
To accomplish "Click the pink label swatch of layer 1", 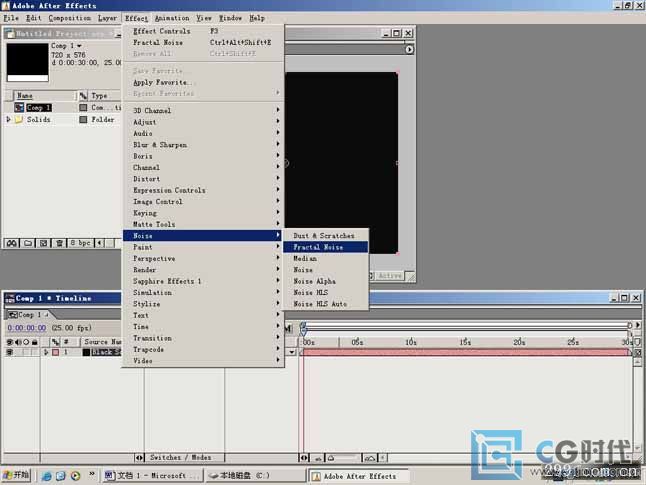I will [56, 352].
